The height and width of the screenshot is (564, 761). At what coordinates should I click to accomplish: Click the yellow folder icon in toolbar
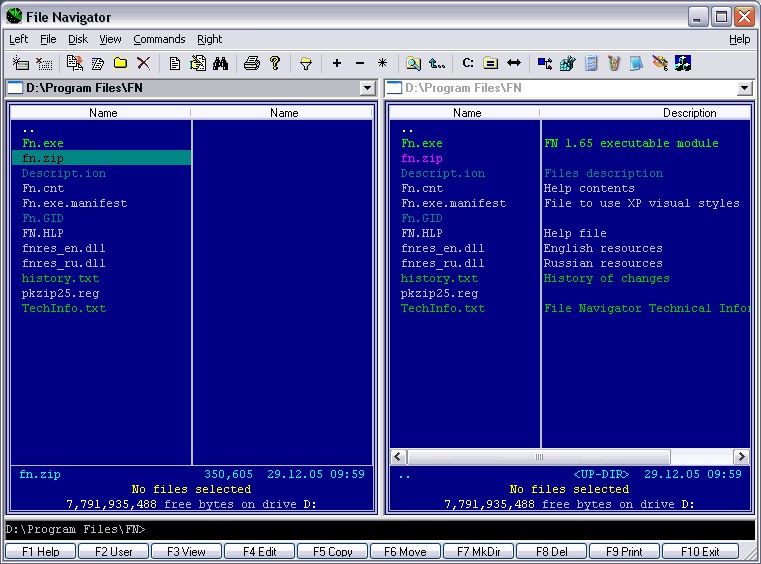120,63
